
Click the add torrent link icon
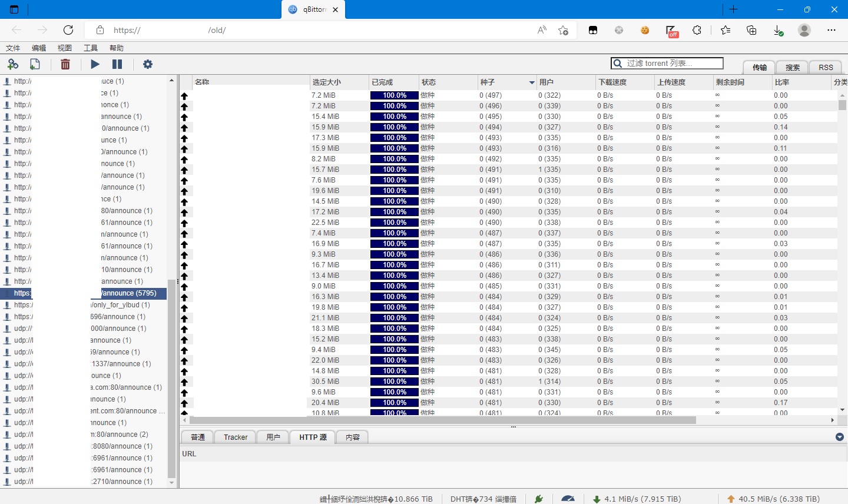tap(13, 64)
